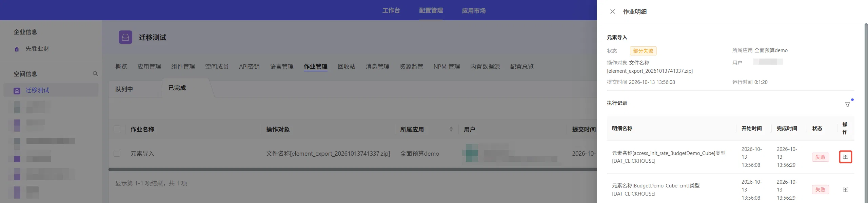Click 所属应用 全面预算demo in detail panel
Image resolution: width=868 pixels, height=203 pixels.
[x=771, y=50]
